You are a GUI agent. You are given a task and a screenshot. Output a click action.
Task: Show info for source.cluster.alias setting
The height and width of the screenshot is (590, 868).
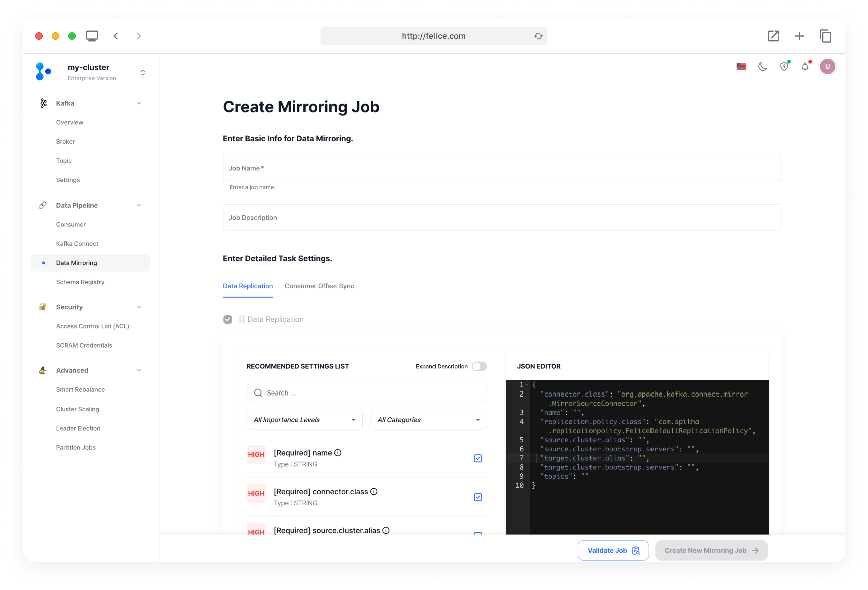tap(386, 530)
